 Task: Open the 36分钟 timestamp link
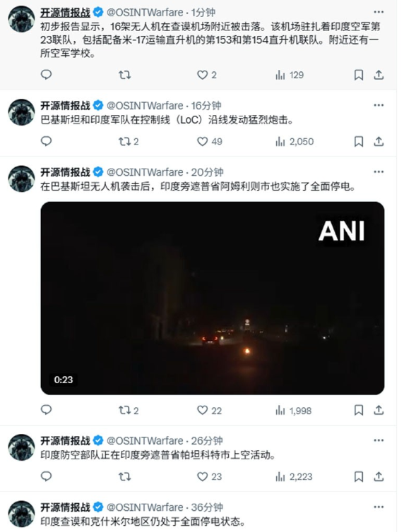(207, 507)
